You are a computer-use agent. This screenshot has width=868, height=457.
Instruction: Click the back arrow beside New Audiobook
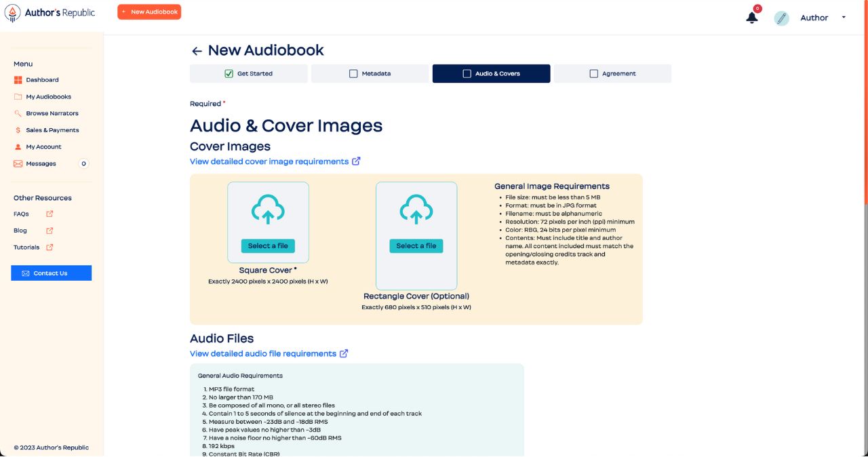click(197, 51)
